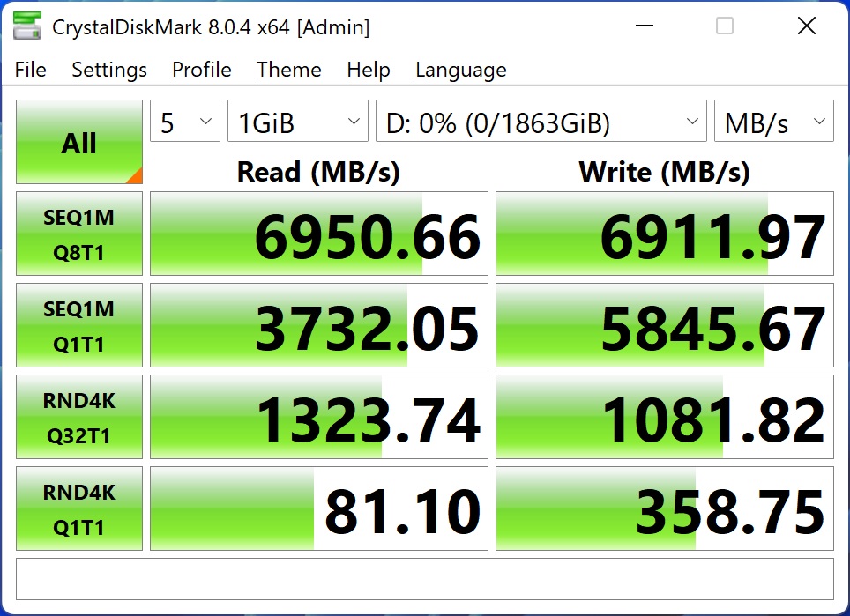
Task: Run the RND4K Q32T1 test
Action: (x=79, y=417)
